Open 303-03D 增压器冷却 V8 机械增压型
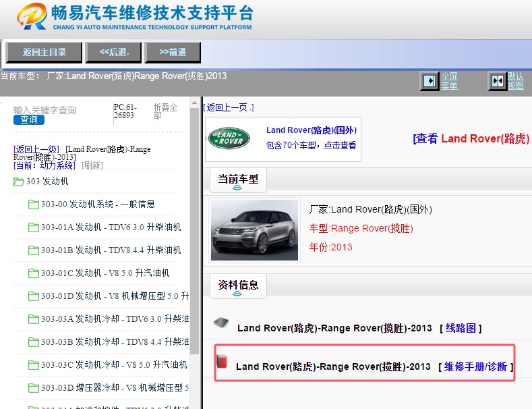 click(x=115, y=387)
